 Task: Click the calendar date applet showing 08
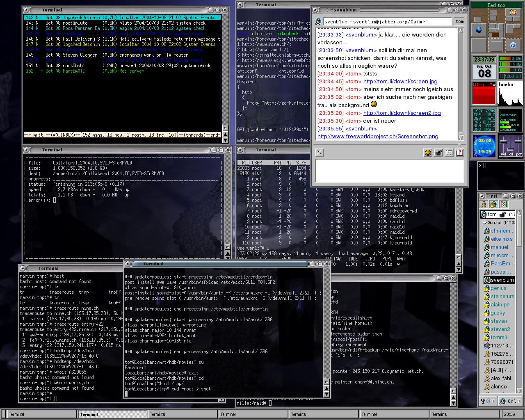(x=484, y=70)
